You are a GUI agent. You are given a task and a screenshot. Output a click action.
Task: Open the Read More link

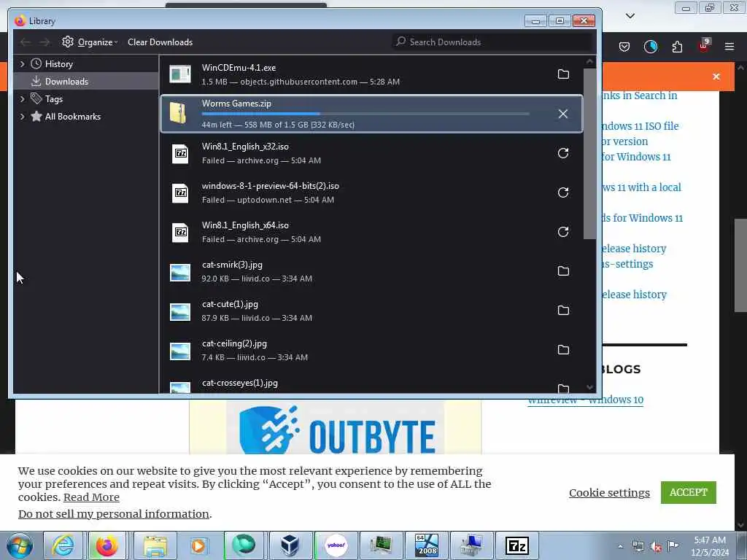point(91,497)
